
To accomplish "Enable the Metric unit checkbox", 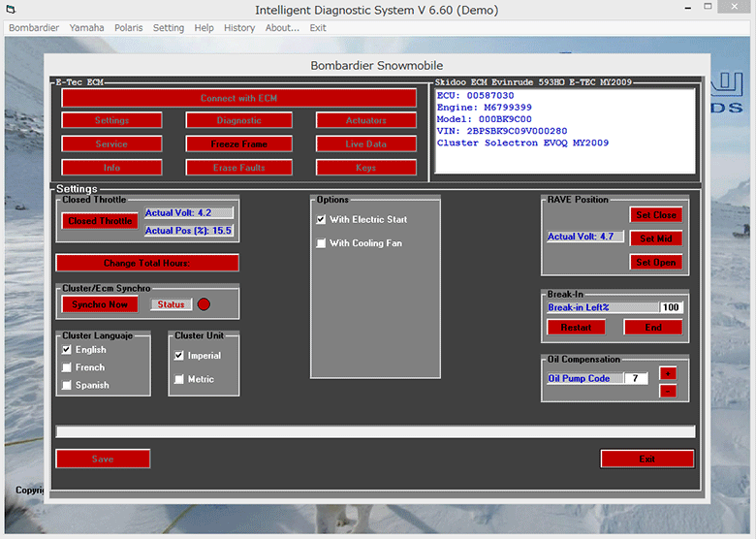I will pyautogui.click(x=179, y=379).
